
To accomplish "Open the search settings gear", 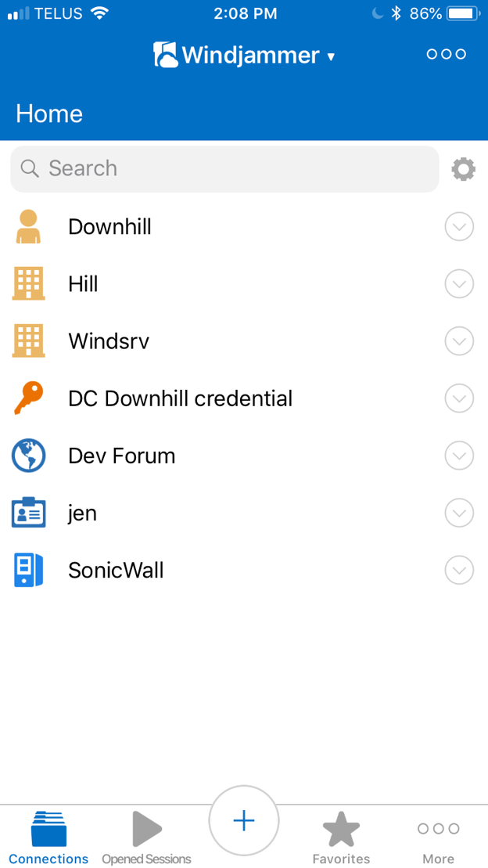I will tap(463, 169).
